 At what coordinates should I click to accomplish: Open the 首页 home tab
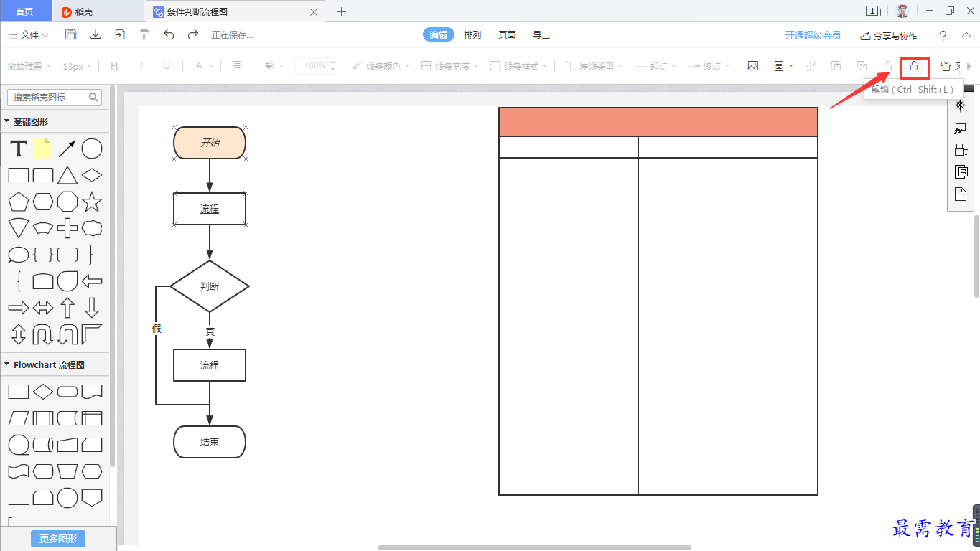tap(25, 11)
